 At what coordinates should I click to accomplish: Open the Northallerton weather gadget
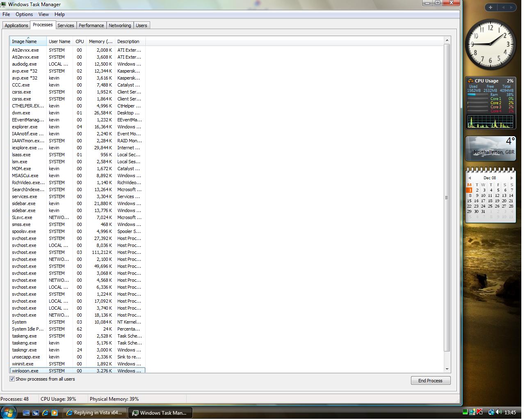point(491,148)
